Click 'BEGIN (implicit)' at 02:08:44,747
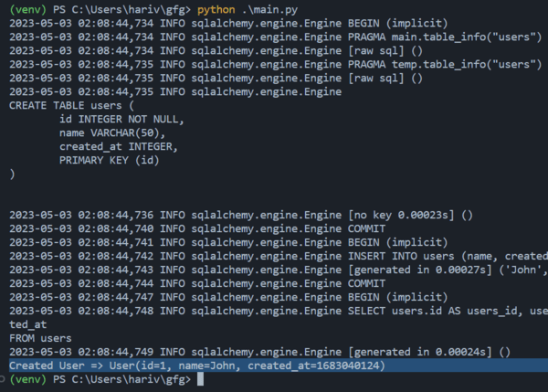 coord(397,297)
